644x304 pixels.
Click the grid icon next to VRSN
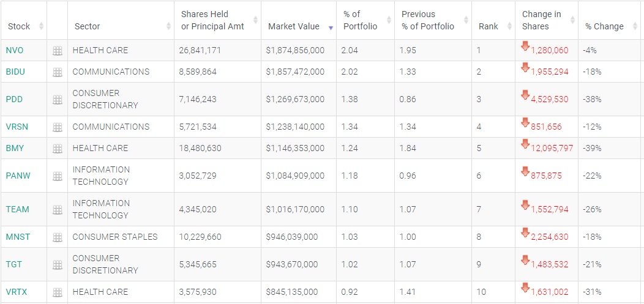click(58, 127)
